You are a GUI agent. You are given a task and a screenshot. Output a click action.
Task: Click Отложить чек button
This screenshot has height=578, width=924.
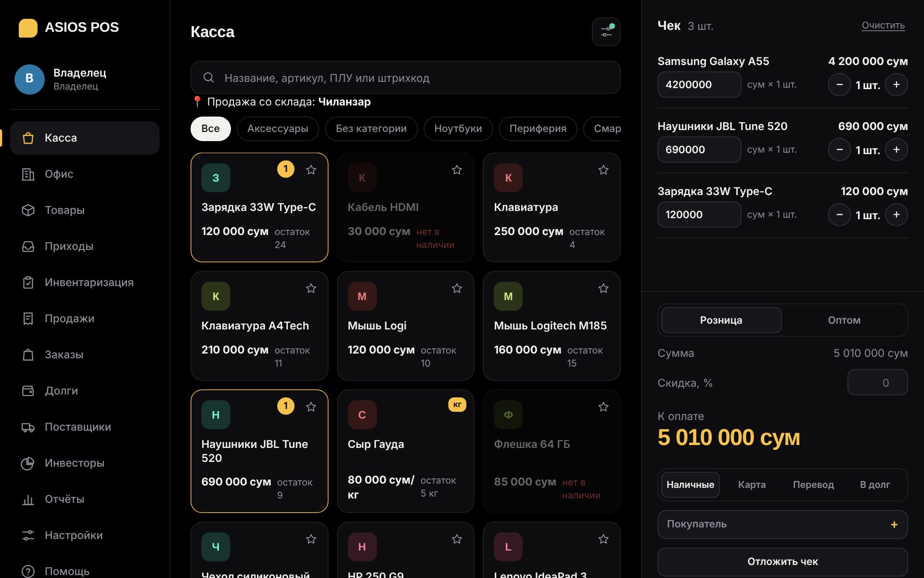[x=783, y=562]
